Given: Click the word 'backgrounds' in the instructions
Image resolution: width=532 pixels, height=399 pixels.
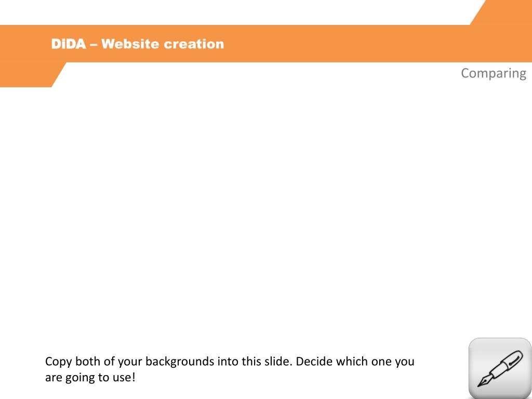Looking at the screenshot, I should click(180, 362).
